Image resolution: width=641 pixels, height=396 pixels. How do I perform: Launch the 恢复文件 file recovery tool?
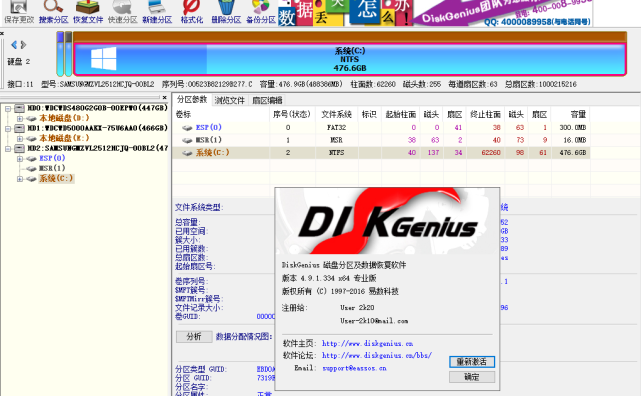point(88,11)
